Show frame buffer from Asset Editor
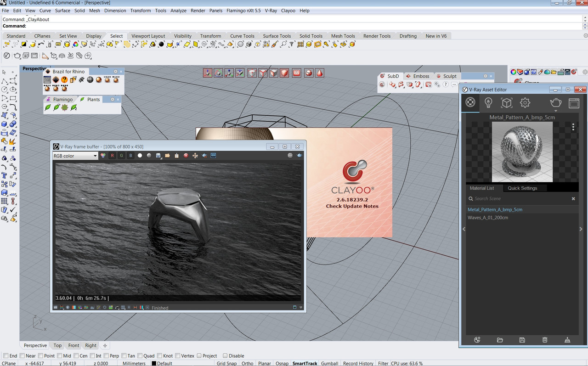The width and height of the screenshot is (588, 366). point(574,103)
